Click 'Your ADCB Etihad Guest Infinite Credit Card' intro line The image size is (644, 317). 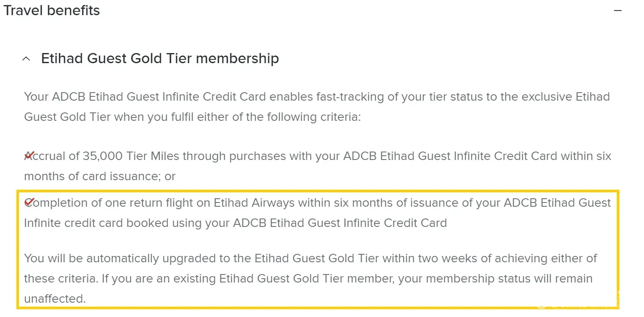[145, 97]
